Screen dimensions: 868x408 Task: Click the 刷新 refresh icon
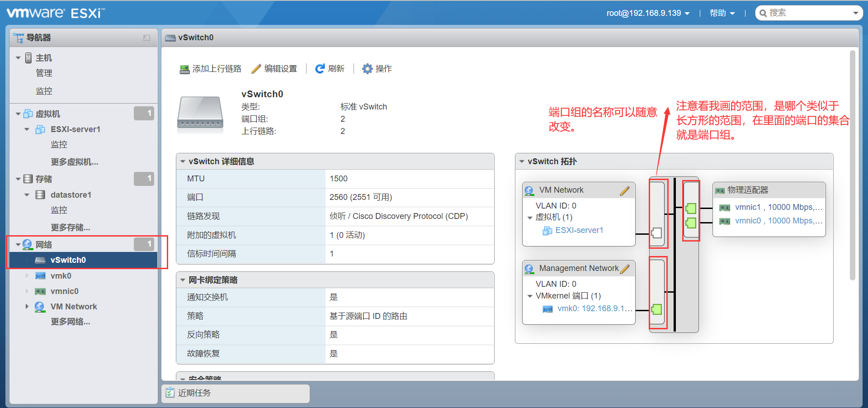point(321,68)
